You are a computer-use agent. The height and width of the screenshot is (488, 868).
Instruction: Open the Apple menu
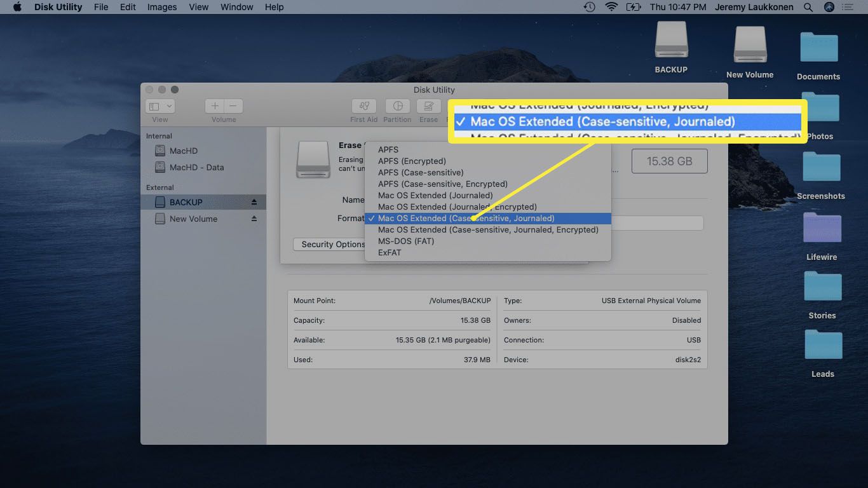(17, 7)
